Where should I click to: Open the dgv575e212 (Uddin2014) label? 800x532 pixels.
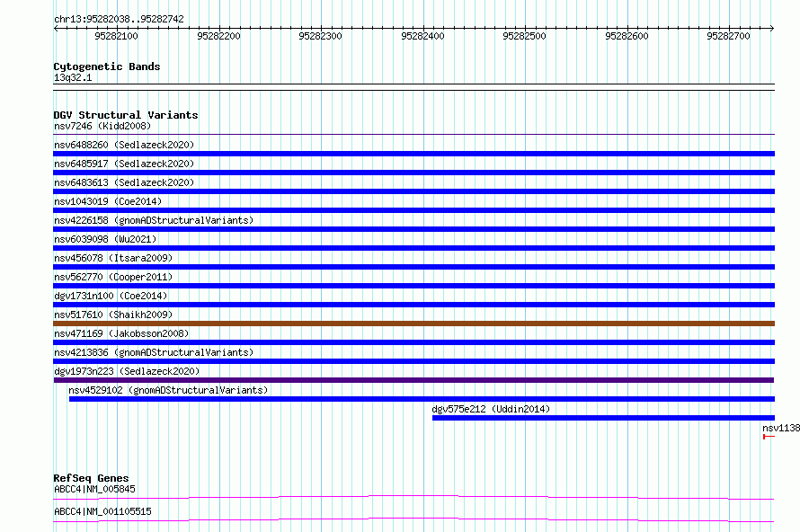(x=491, y=409)
